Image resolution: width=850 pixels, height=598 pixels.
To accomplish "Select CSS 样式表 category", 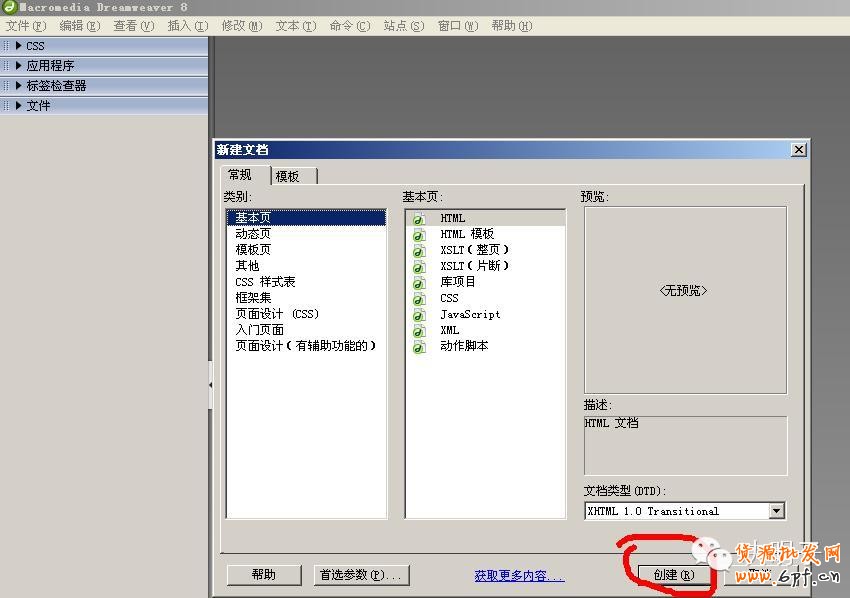I will [306, 282].
